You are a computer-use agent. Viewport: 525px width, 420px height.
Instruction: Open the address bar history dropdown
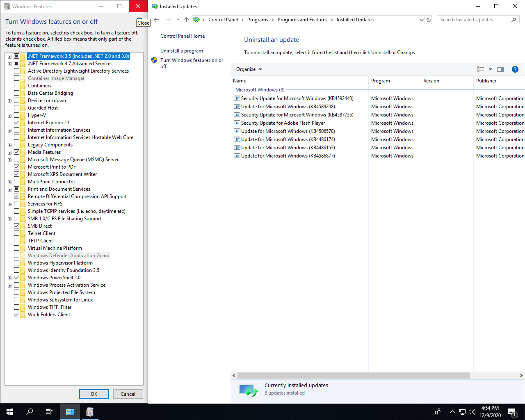tap(421, 20)
